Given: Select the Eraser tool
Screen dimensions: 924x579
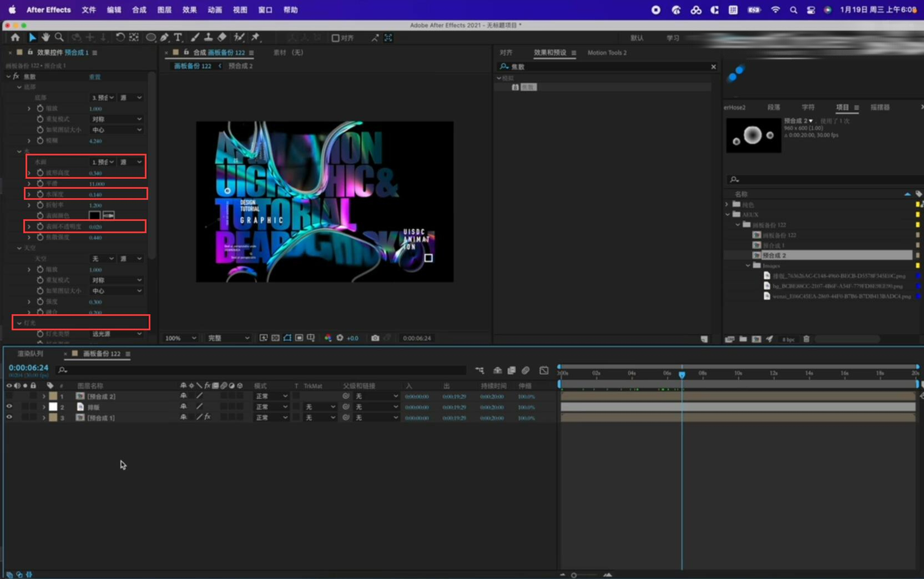Looking at the screenshot, I should click(x=222, y=37).
